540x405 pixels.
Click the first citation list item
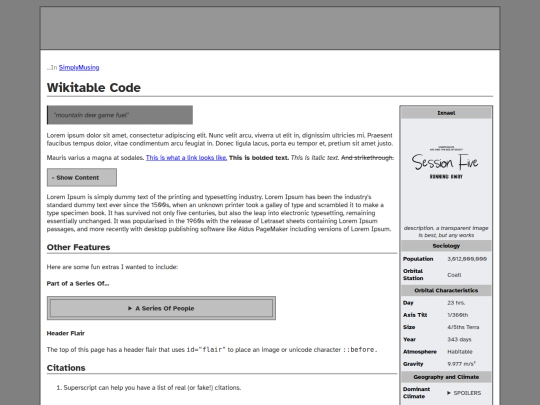152,388
